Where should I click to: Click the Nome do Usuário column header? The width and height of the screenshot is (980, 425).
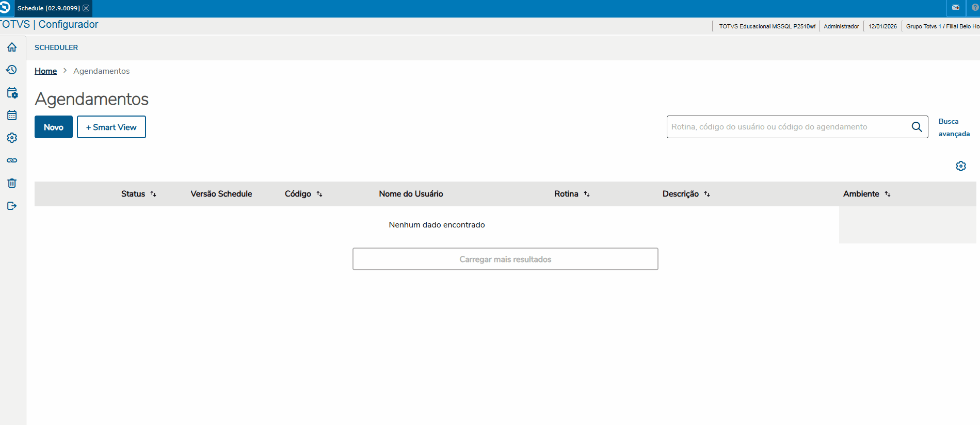(x=411, y=194)
